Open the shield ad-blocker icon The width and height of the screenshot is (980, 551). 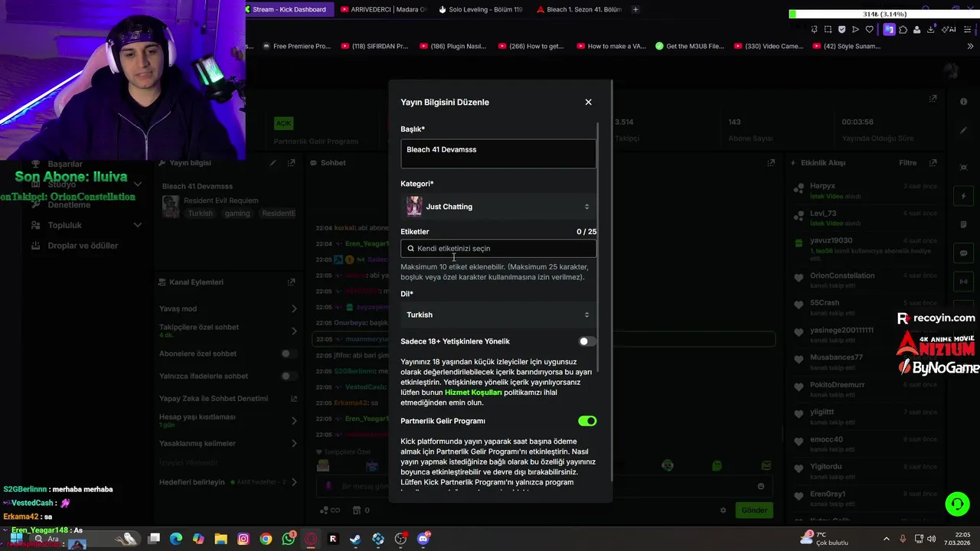(x=841, y=29)
